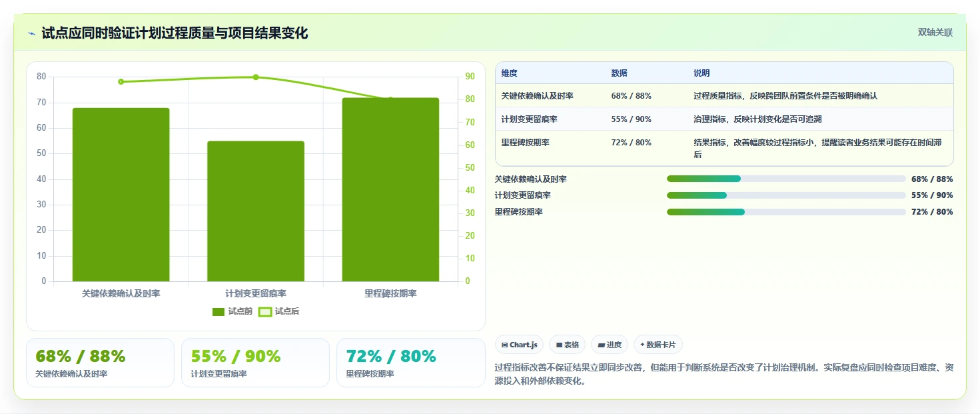This screenshot has width=980, height=414.
Task: Click the line point above the 计划变更留痕率 bar
Action: click(x=256, y=77)
